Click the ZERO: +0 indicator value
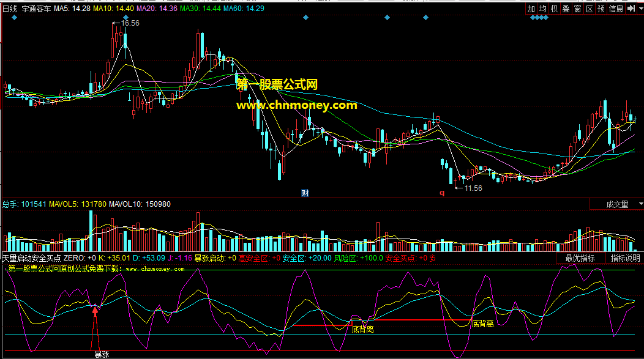 point(80,258)
